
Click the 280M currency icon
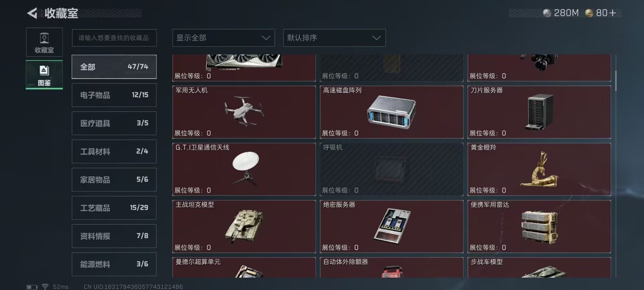547,13
